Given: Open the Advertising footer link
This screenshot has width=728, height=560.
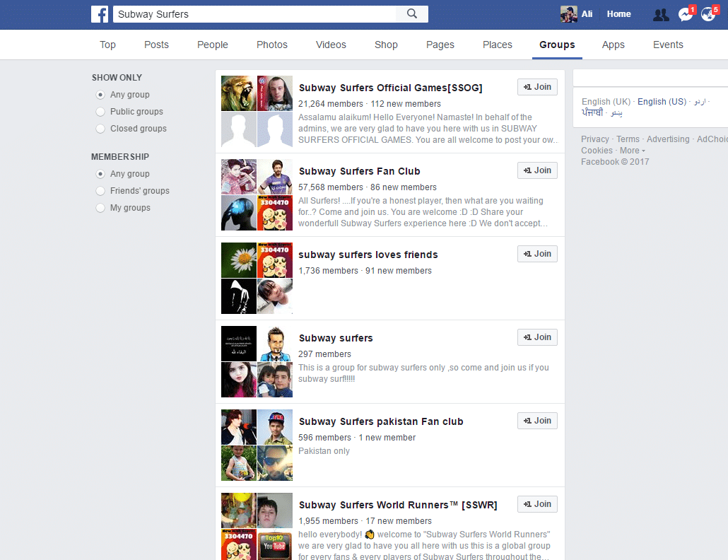Looking at the screenshot, I should (x=668, y=139).
